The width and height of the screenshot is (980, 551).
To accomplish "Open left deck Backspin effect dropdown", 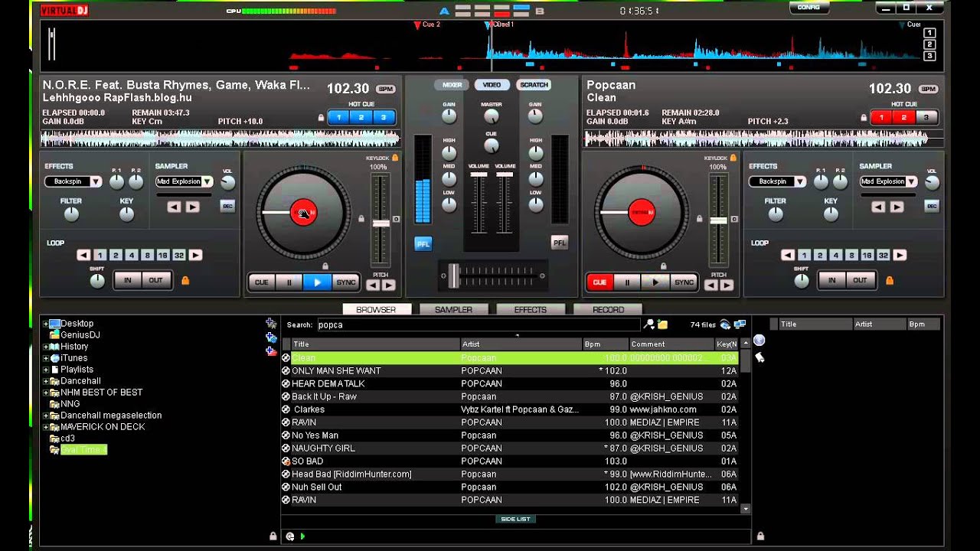I will pyautogui.click(x=96, y=181).
